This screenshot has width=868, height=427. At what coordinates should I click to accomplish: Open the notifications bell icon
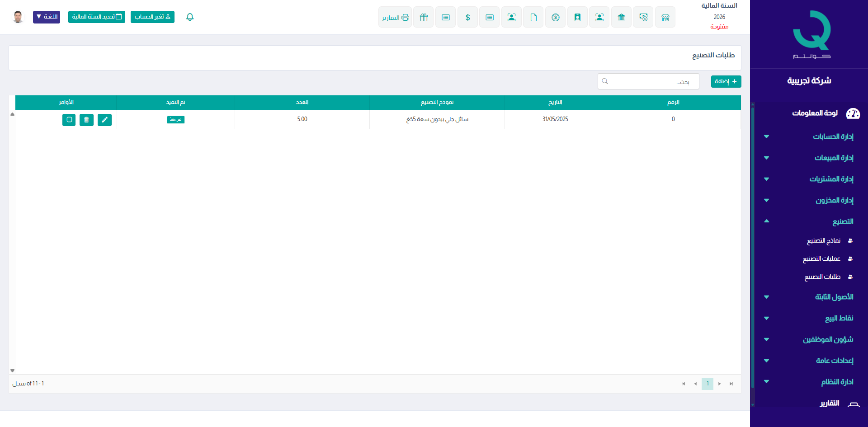(x=190, y=17)
